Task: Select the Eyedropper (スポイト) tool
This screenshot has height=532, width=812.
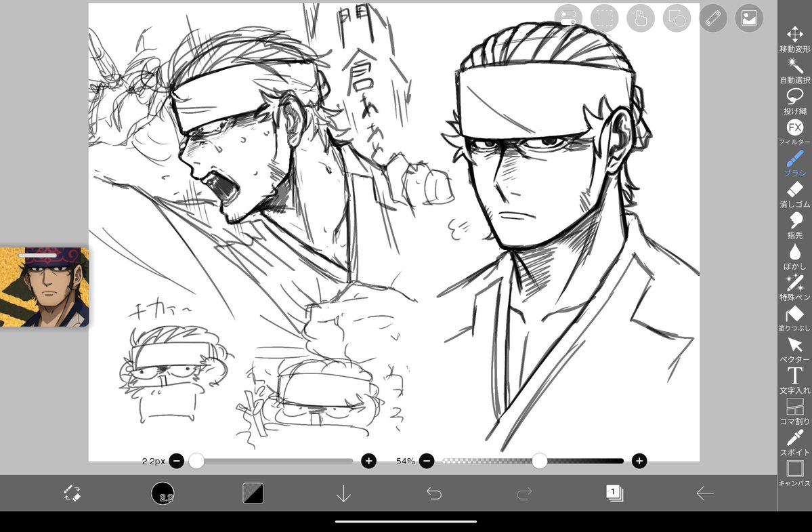Action: 794,443
